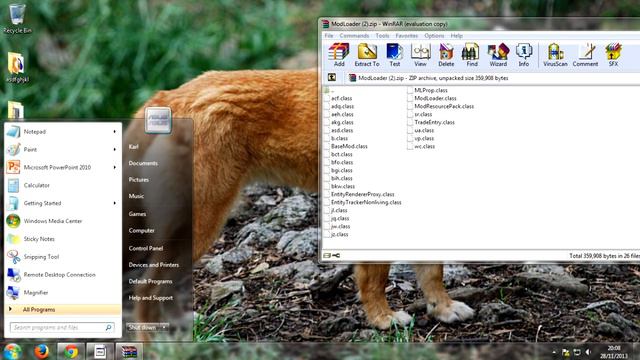This screenshot has height=360, width=640.
Task: Click the Windows Start orb
Action: click(x=12, y=351)
